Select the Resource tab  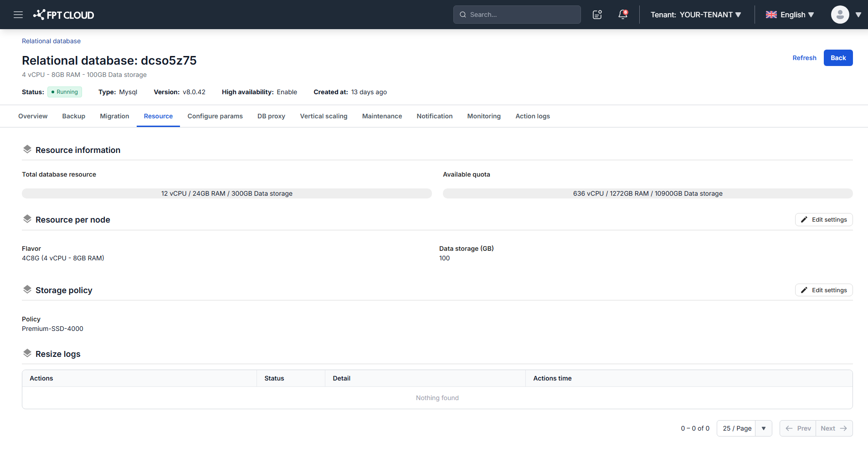[158, 116]
